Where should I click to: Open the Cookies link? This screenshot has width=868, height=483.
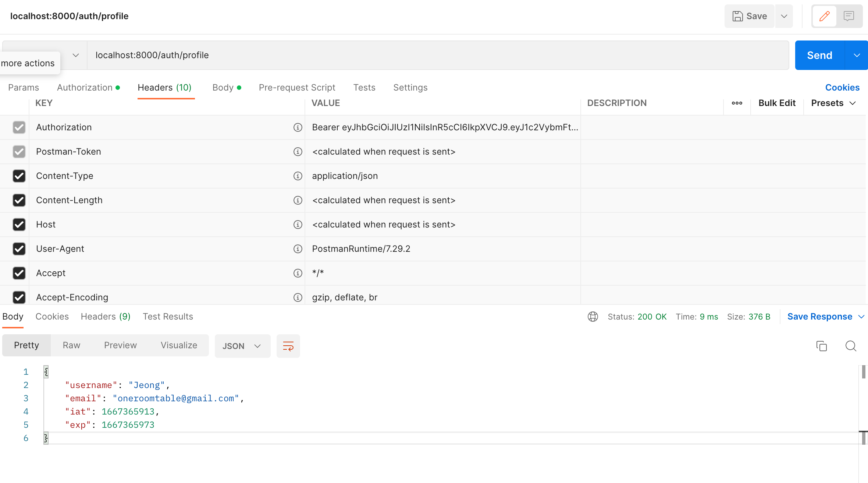(x=842, y=88)
